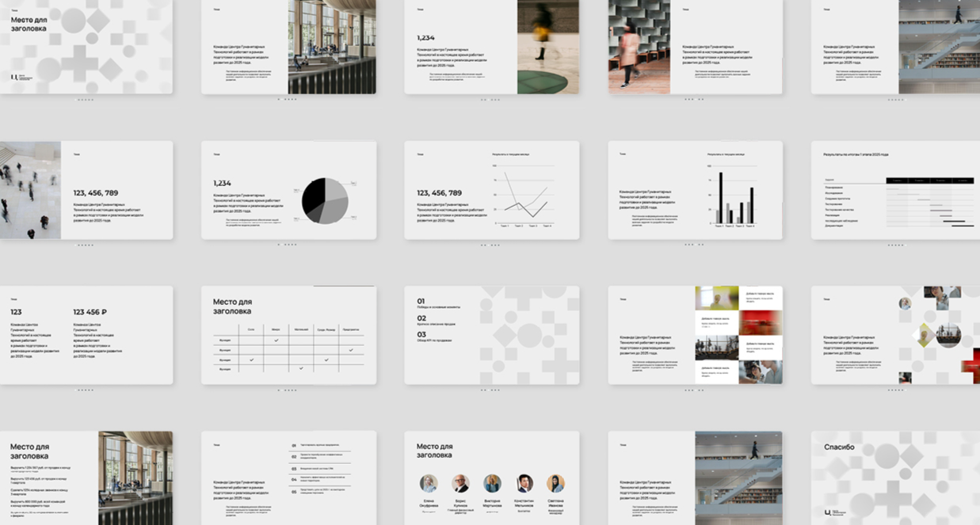Open the slide with the four-photo grid
The height and width of the screenshot is (525, 980).
click(x=695, y=335)
